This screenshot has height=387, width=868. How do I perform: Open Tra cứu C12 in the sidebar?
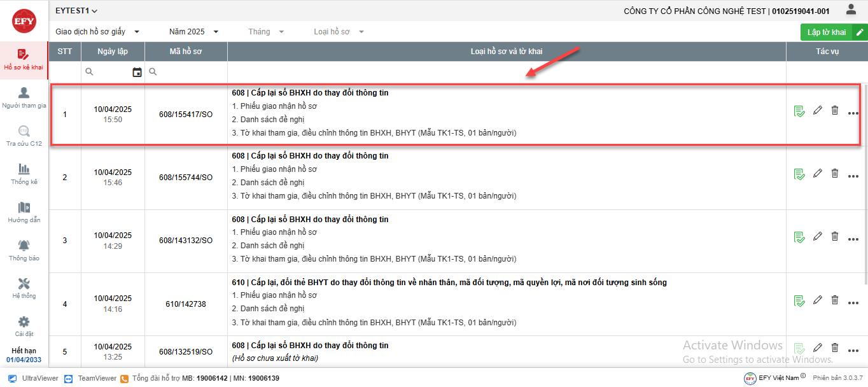tap(24, 136)
